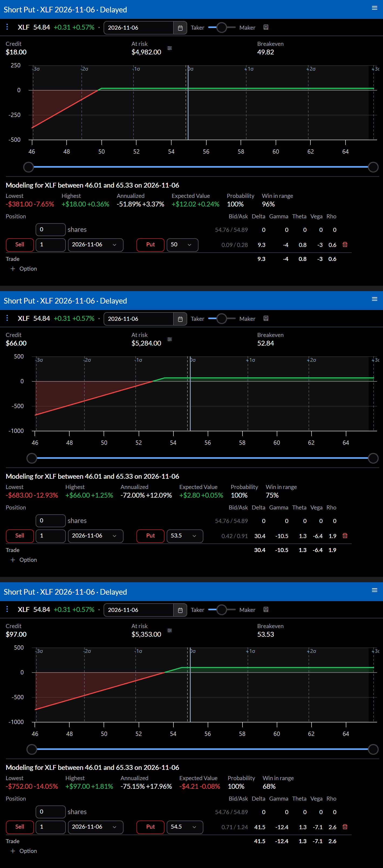Grab left range handle under first chart
Viewport: 383px width, 868px height.
click(x=29, y=167)
